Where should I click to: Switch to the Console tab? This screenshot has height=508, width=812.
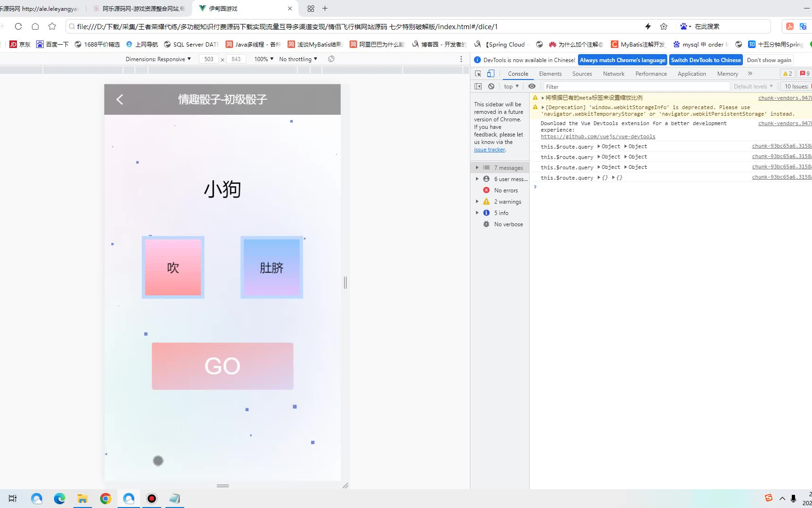tap(518, 73)
